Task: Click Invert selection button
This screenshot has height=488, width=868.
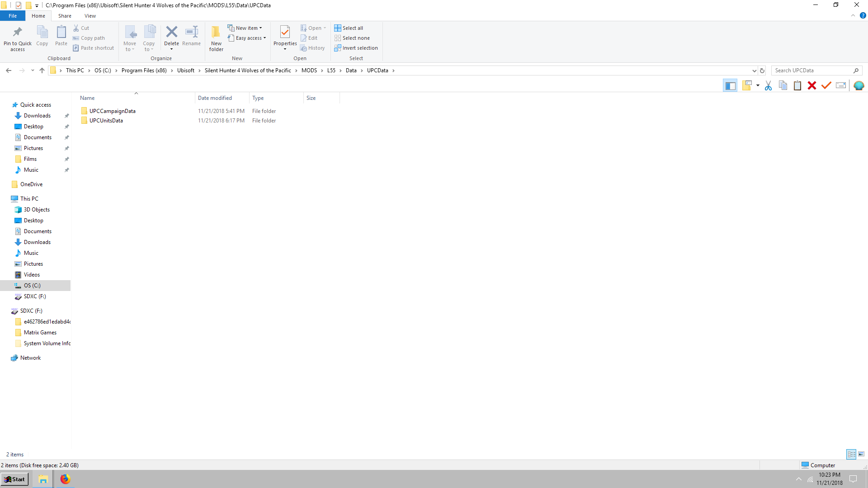Action: (x=356, y=48)
